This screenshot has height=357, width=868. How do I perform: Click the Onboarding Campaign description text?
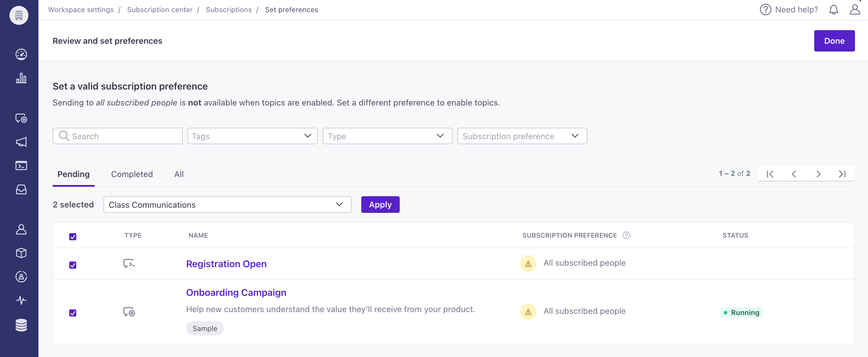(x=331, y=309)
